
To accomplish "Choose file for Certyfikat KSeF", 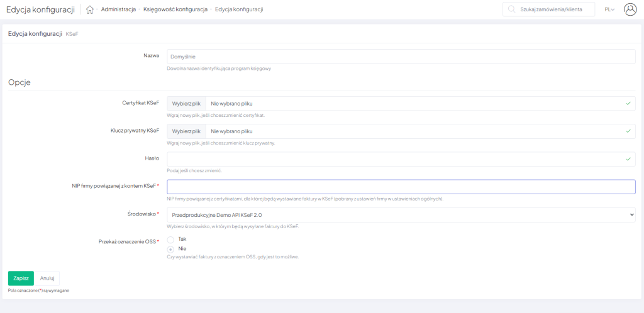I will [186, 103].
